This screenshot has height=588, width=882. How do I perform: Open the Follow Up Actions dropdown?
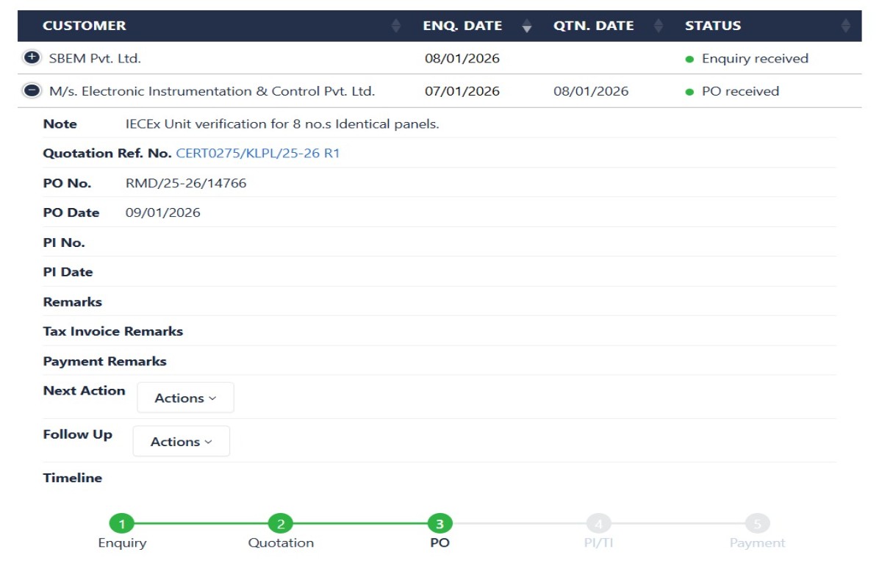181,442
